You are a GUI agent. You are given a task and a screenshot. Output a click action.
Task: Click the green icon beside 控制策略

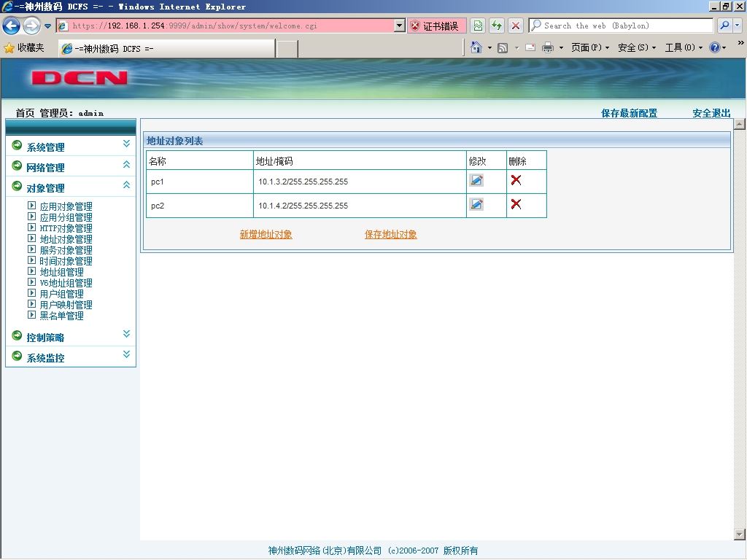(17, 335)
